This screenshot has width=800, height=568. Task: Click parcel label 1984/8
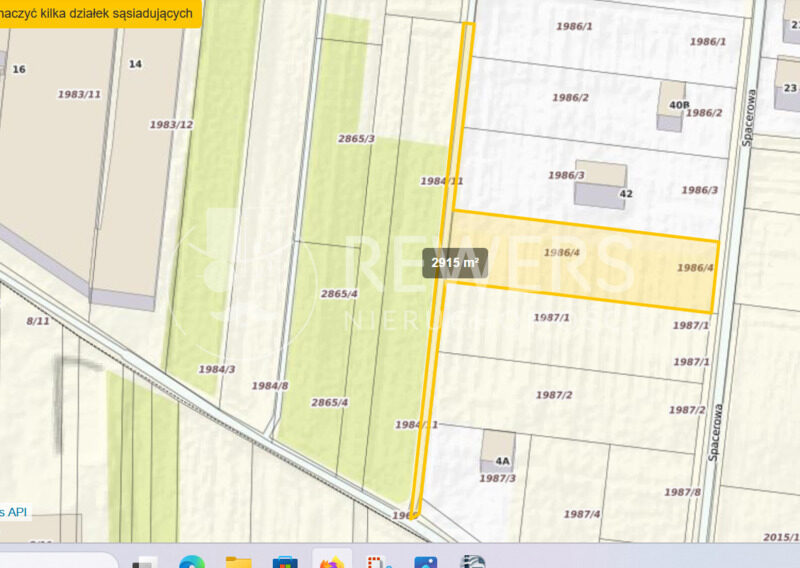pos(269,386)
